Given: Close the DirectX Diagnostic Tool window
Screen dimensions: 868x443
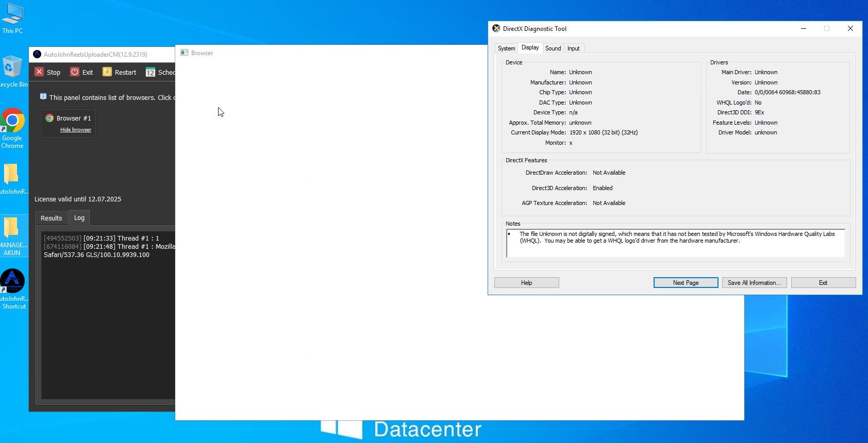Looking at the screenshot, I should 850,28.
